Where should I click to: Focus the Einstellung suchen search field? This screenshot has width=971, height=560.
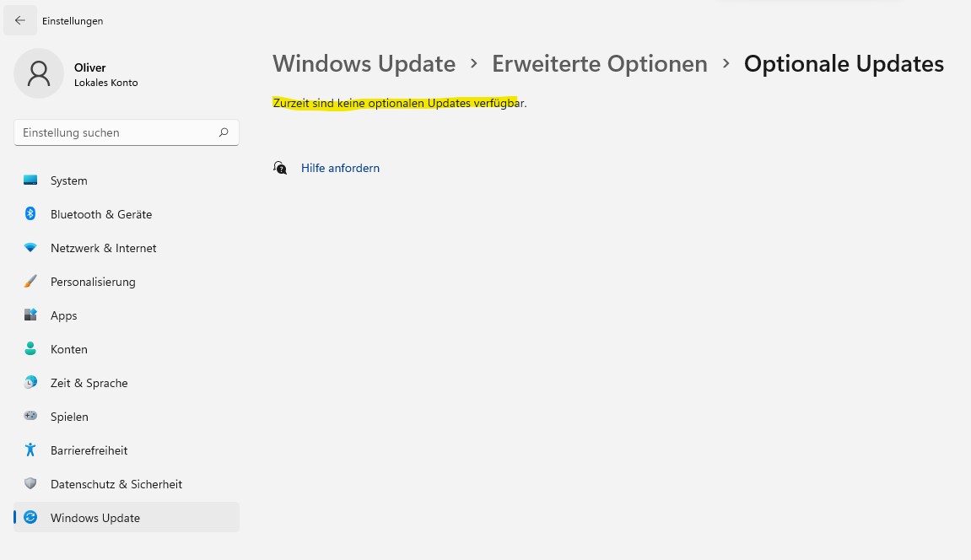click(x=127, y=132)
